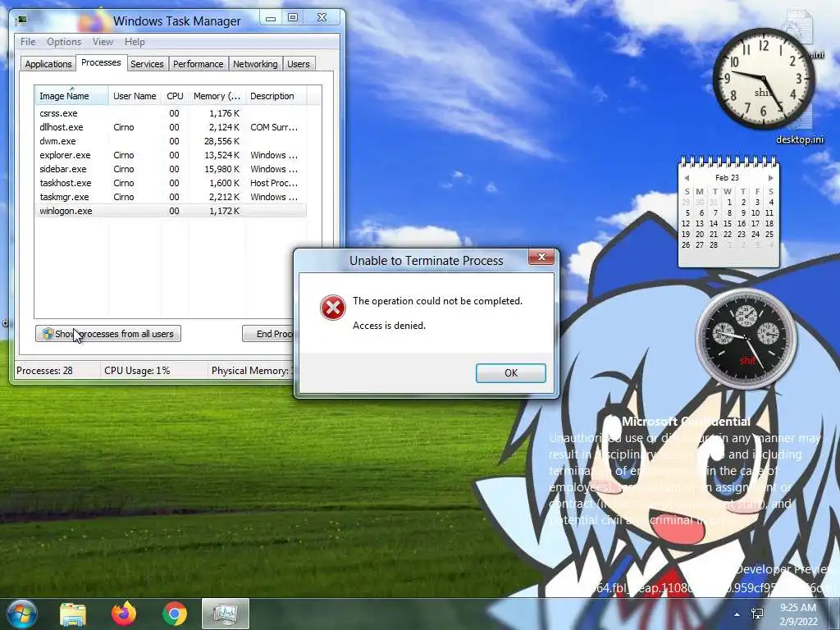
Task: Switch to the Applications tab
Action: (48, 64)
